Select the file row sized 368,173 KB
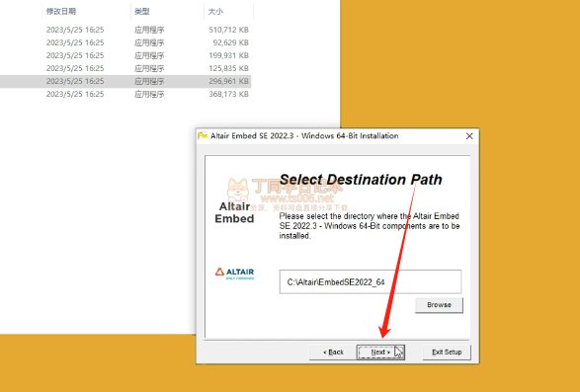Screen dimensions: 580x392 click(125, 95)
